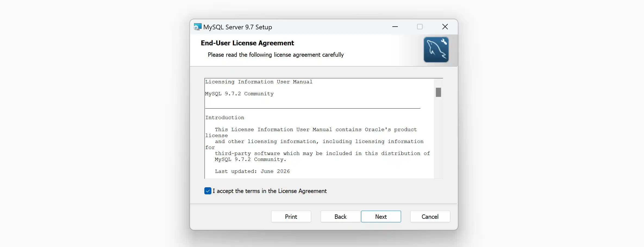644x247 pixels.
Task: Click the 'Last updated: June 2026' line
Action: point(252,171)
